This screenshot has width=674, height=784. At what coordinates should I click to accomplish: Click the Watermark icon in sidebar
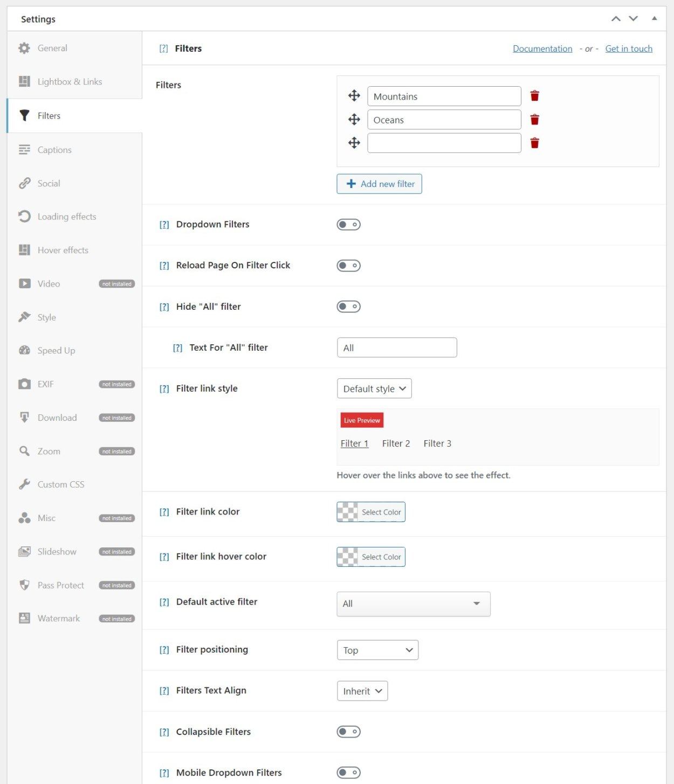pyautogui.click(x=24, y=618)
